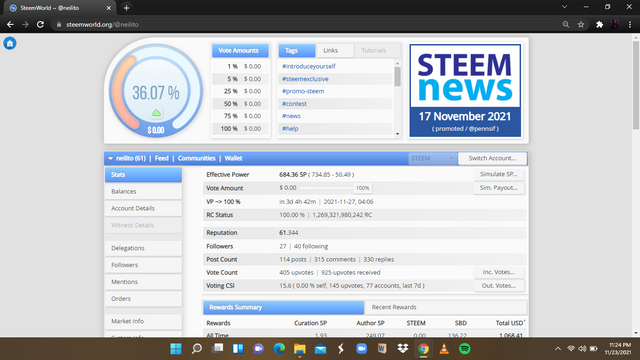Open the Feed link
640x360 pixels.
(x=161, y=158)
